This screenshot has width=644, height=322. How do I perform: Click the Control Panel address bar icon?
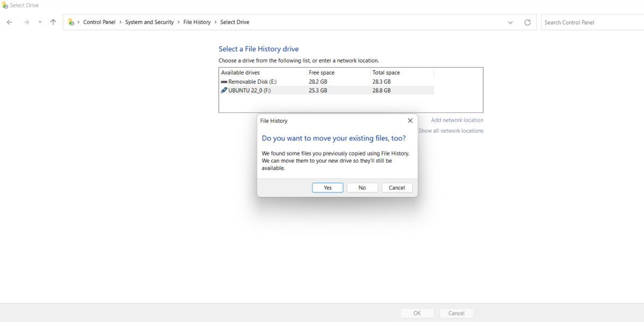(x=71, y=22)
